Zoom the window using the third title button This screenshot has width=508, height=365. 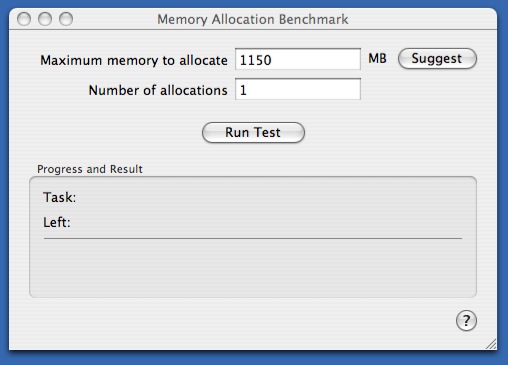pyautogui.click(x=66, y=19)
